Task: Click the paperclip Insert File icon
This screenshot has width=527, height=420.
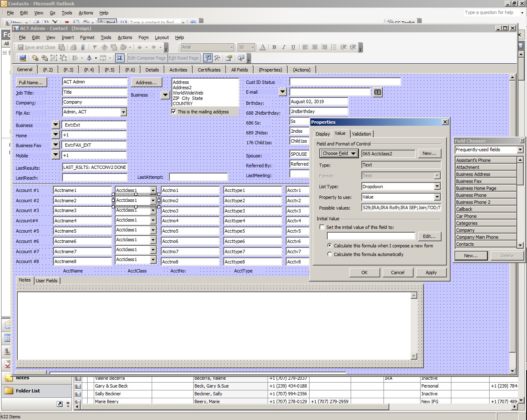Action: tap(83, 47)
